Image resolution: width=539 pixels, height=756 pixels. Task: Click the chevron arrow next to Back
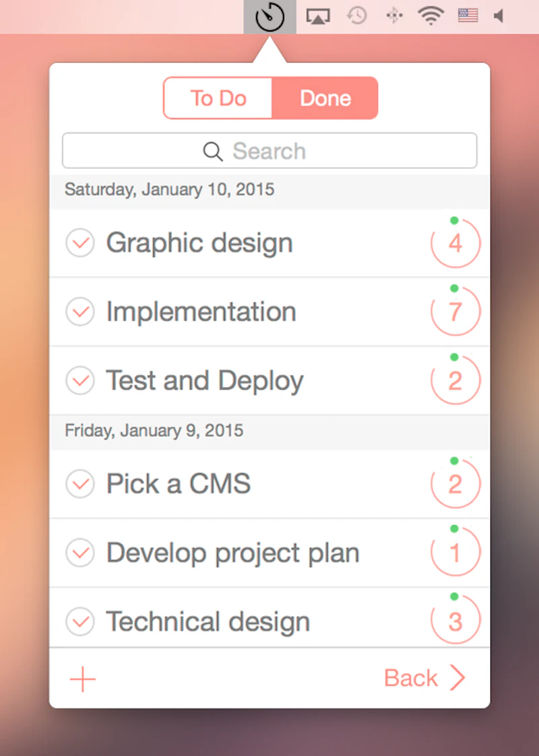click(x=458, y=678)
